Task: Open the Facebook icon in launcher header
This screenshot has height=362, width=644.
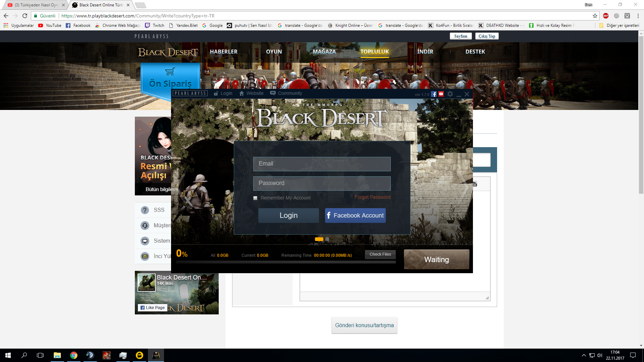Action: pyautogui.click(x=434, y=94)
